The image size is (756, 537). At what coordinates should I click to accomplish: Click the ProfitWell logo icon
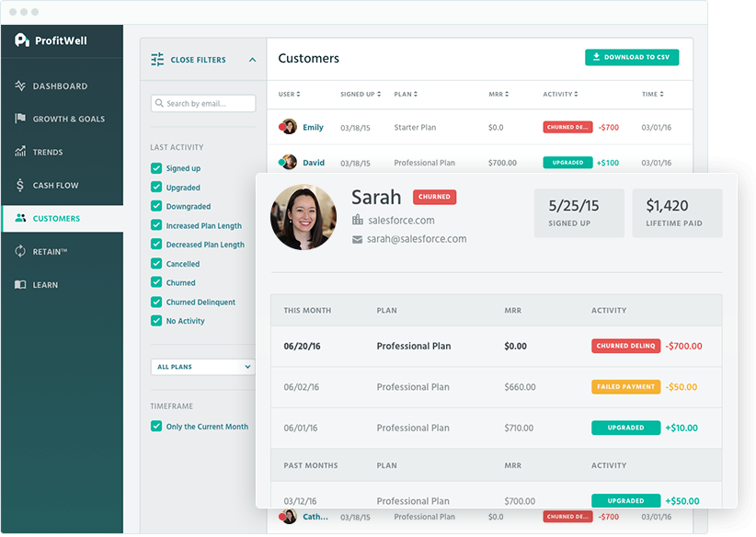22,40
